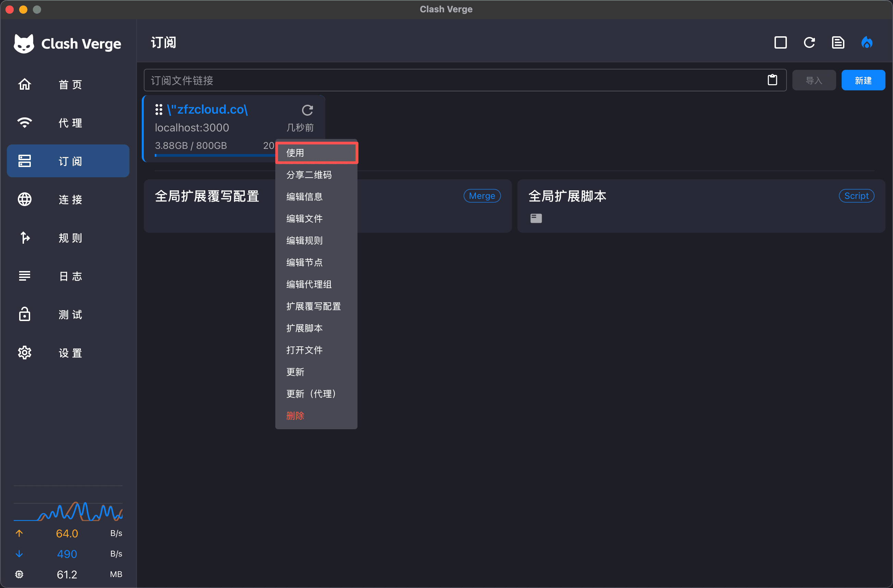
Task: Select the 订阅 subscriptions sidebar item
Action: (x=68, y=161)
